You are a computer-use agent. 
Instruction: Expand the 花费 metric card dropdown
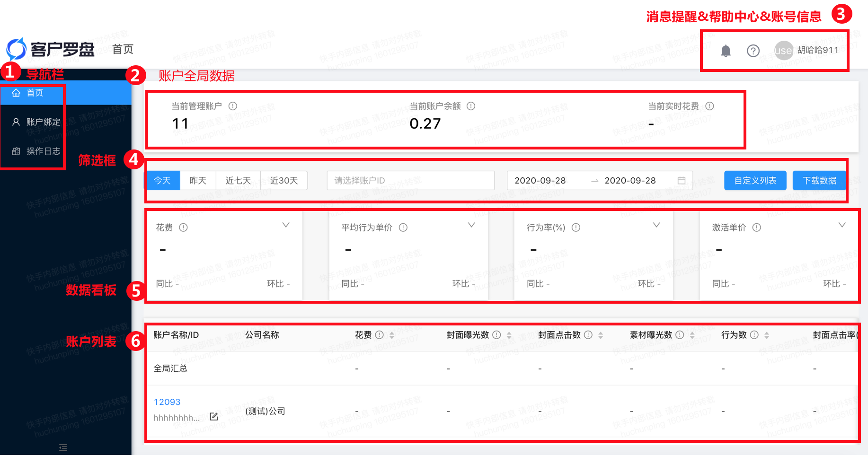point(286,225)
